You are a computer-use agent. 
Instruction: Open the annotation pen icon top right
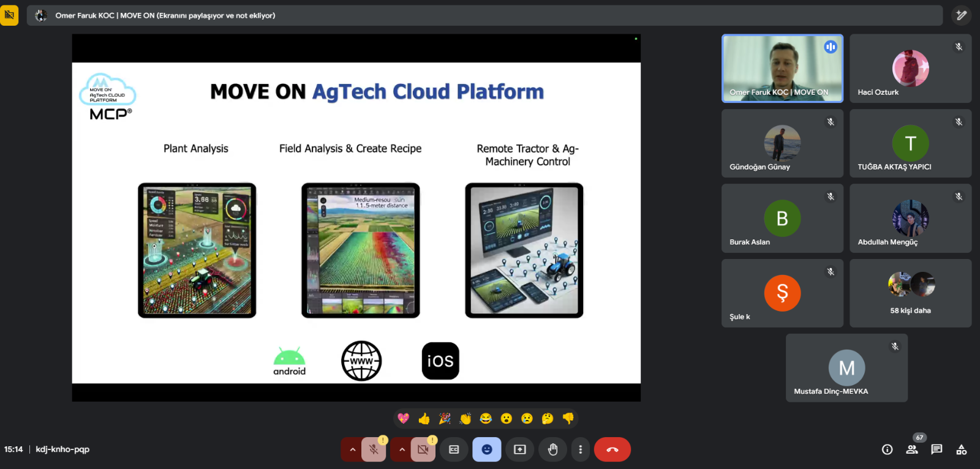[x=962, y=15]
